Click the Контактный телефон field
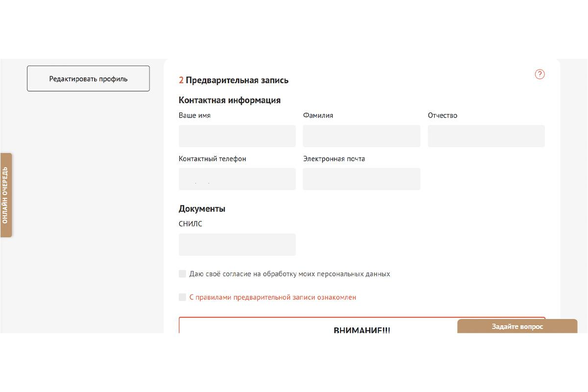Viewport: 588px width, 392px height. 237,179
